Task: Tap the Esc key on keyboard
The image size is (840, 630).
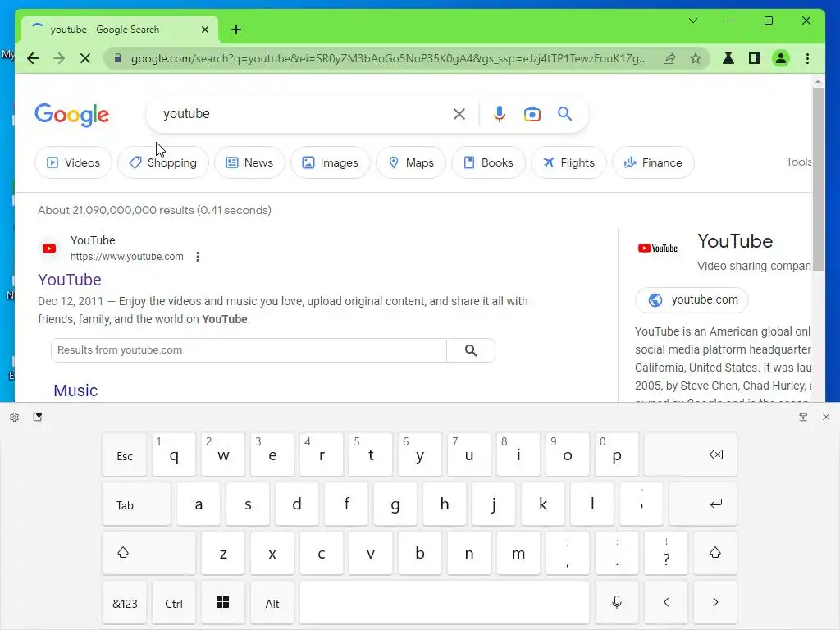Action: pyautogui.click(x=125, y=455)
